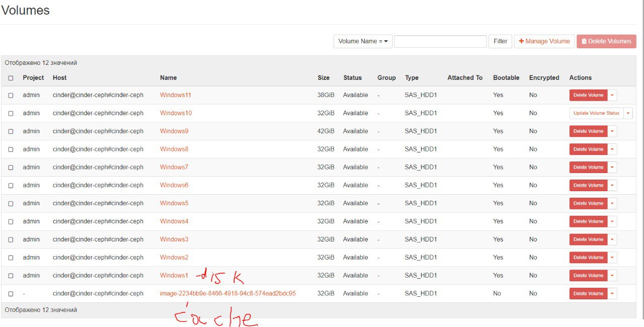Delete Volume button for Windows5
The image size is (644, 327).
589,203
